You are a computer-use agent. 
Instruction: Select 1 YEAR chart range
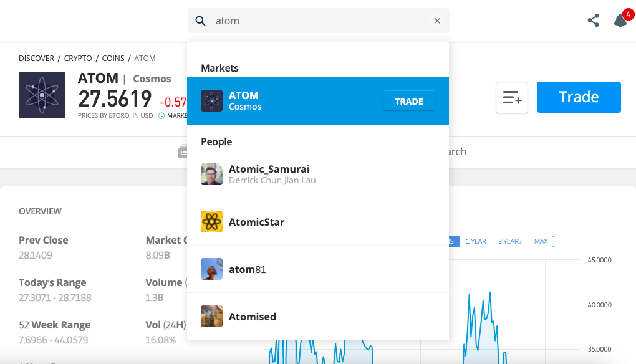[x=476, y=242]
